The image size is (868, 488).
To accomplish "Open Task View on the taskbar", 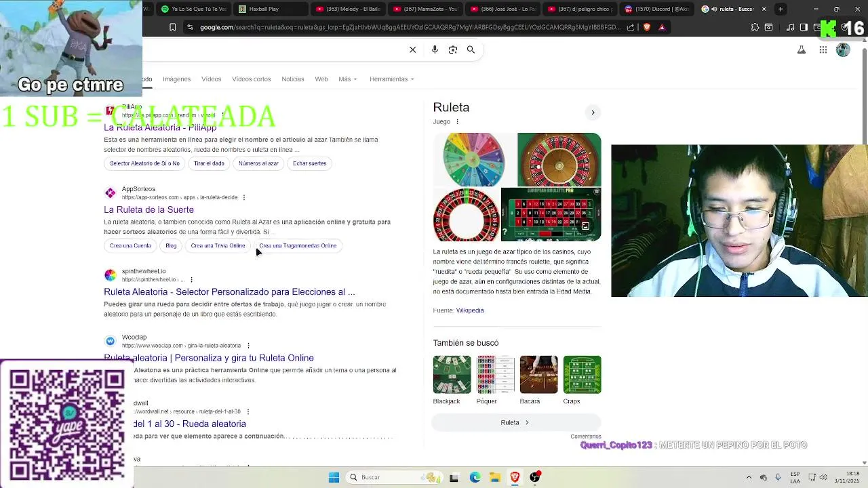I will click(x=454, y=477).
